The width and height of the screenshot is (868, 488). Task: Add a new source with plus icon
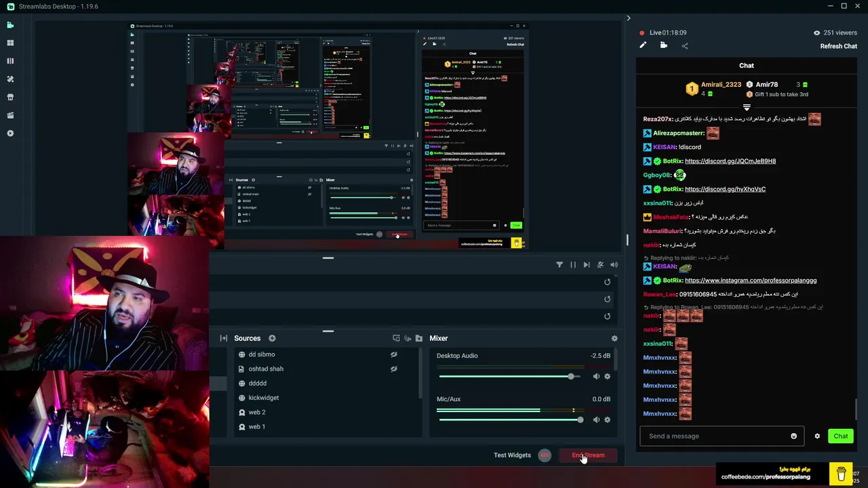coord(272,338)
